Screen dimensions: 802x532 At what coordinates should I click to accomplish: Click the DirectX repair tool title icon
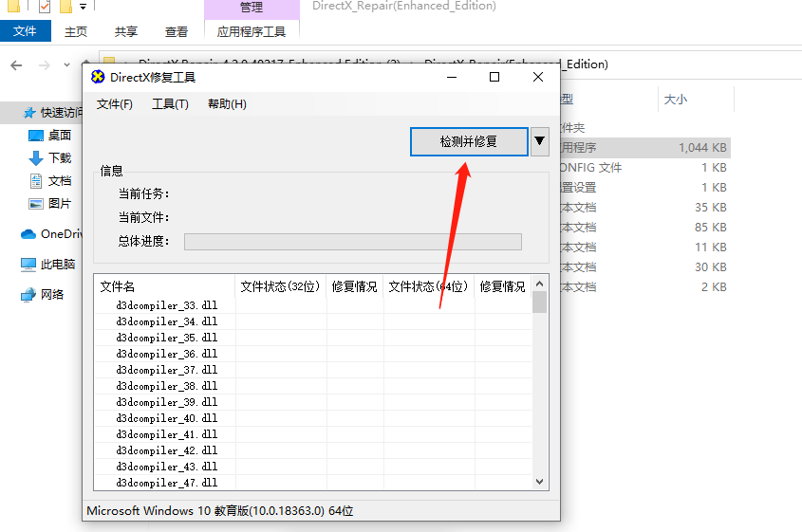98,77
